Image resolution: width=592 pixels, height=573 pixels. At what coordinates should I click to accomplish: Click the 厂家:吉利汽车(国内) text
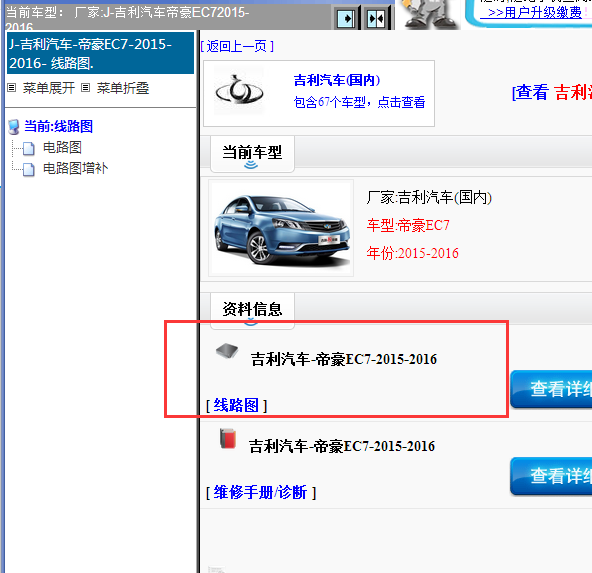[429, 197]
